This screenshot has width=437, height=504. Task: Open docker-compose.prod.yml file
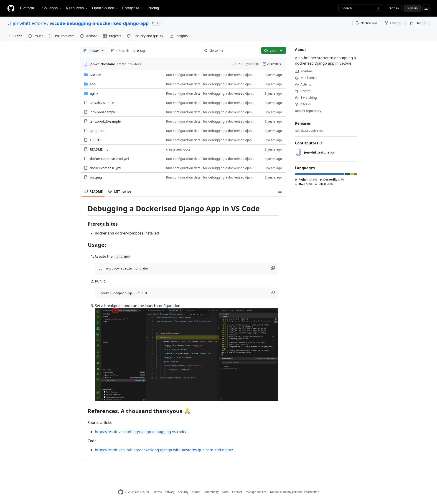109,159
